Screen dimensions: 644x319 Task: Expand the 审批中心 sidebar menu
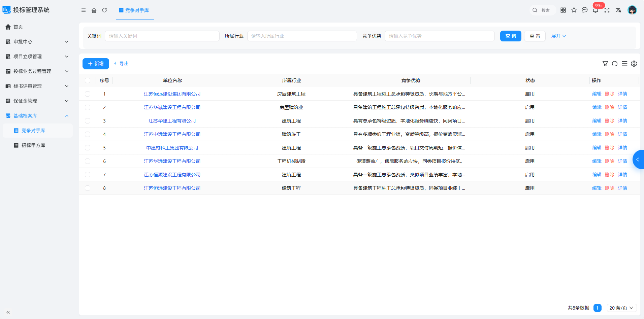point(37,42)
